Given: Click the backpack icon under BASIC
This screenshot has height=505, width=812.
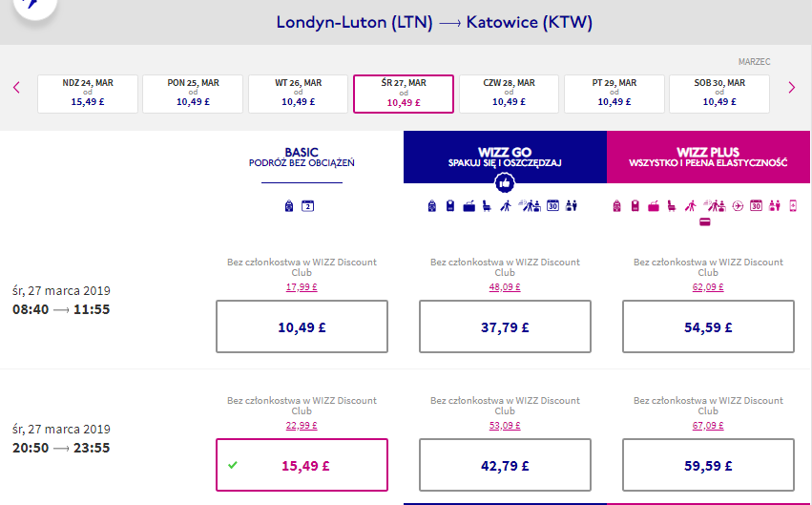Looking at the screenshot, I should [289, 205].
